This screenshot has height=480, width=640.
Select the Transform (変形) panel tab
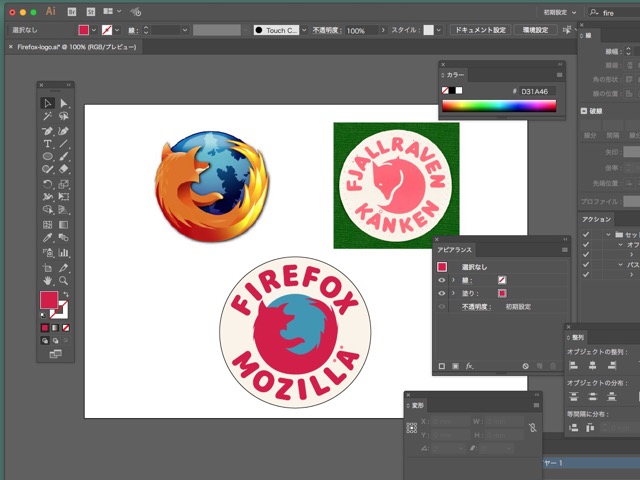[416, 405]
